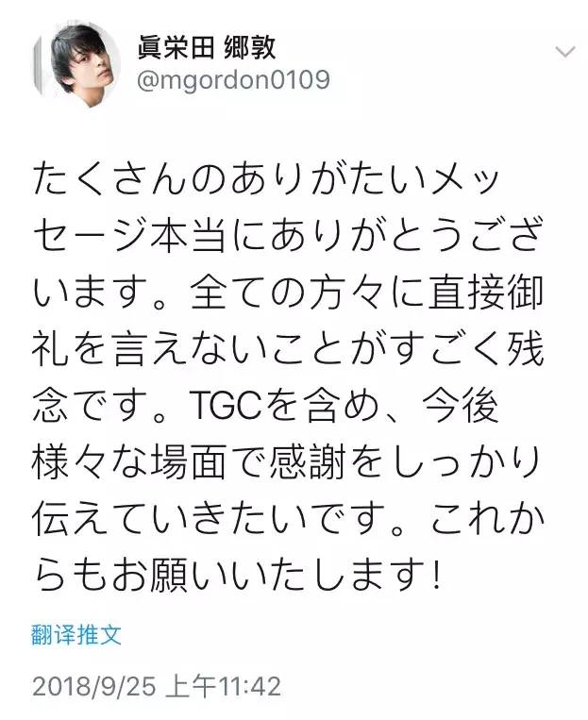Open the tweet options chevron menu

click(565, 51)
